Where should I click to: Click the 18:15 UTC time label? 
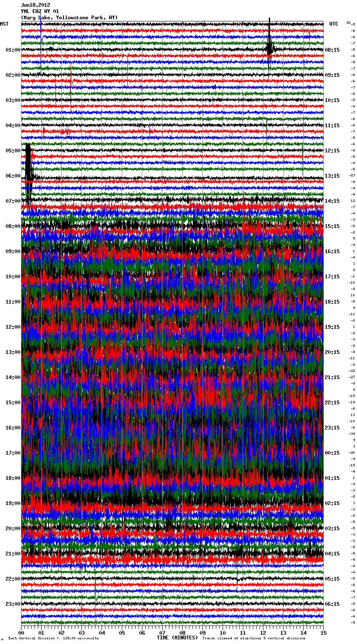332,302
